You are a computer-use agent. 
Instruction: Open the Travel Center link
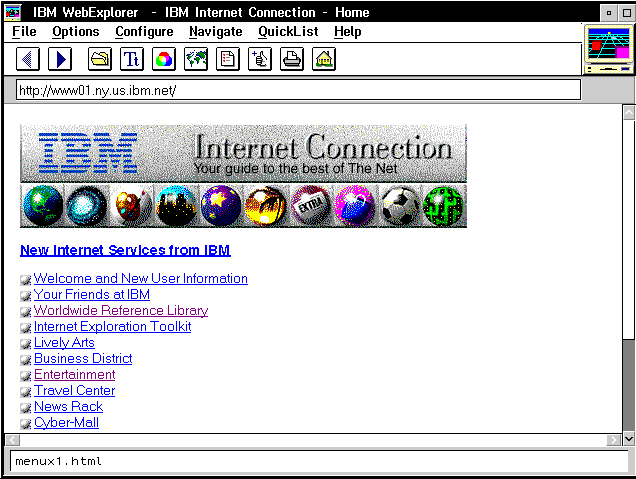coord(75,391)
